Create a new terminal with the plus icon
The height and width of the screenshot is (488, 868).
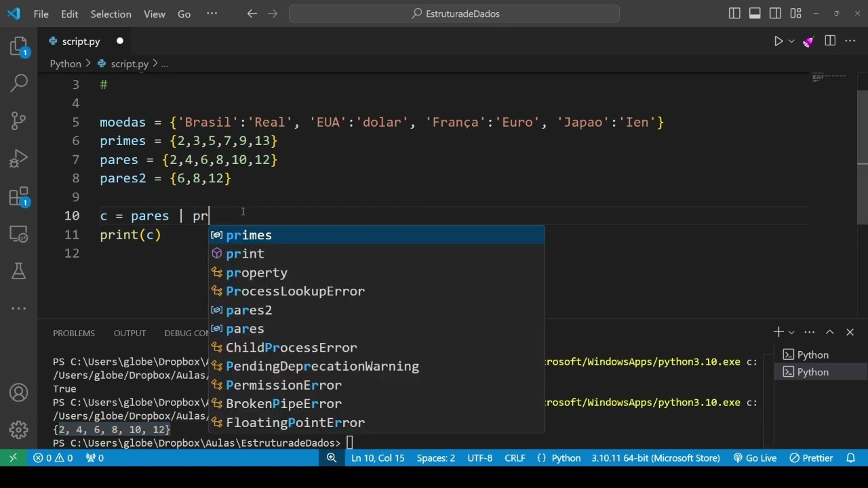[x=778, y=332]
